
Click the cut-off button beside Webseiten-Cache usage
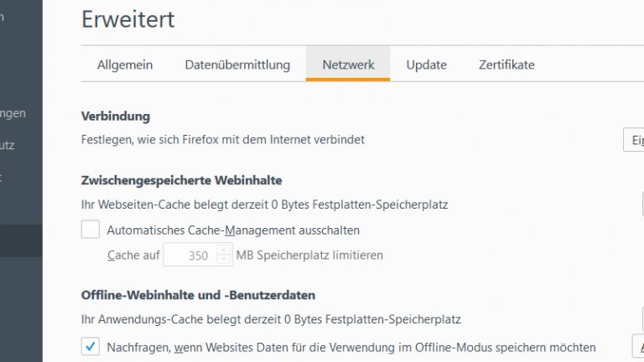click(641, 204)
